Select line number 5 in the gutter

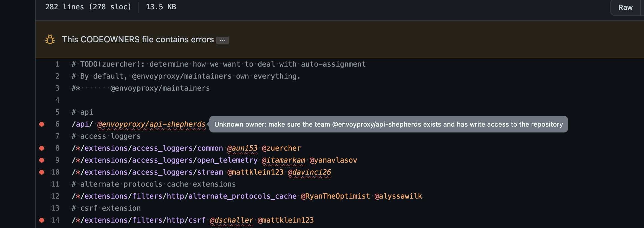[57, 112]
